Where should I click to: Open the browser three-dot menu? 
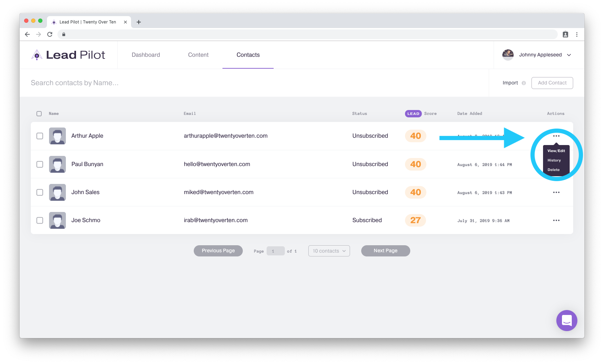577,34
